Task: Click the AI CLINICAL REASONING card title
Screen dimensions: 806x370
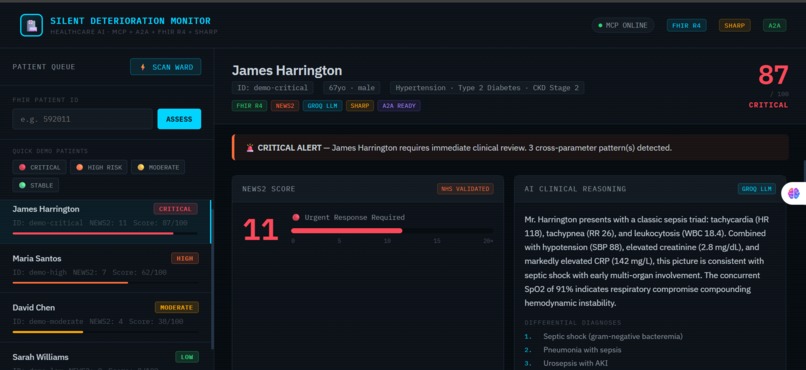Action: [x=575, y=189]
